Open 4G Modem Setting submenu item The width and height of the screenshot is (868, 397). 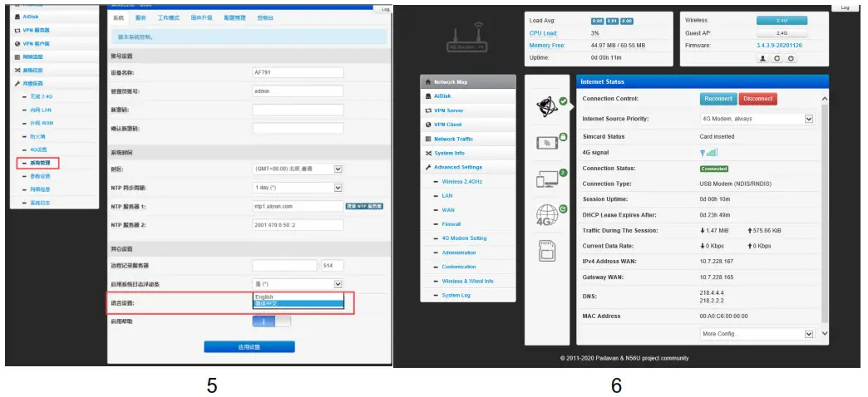464,238
